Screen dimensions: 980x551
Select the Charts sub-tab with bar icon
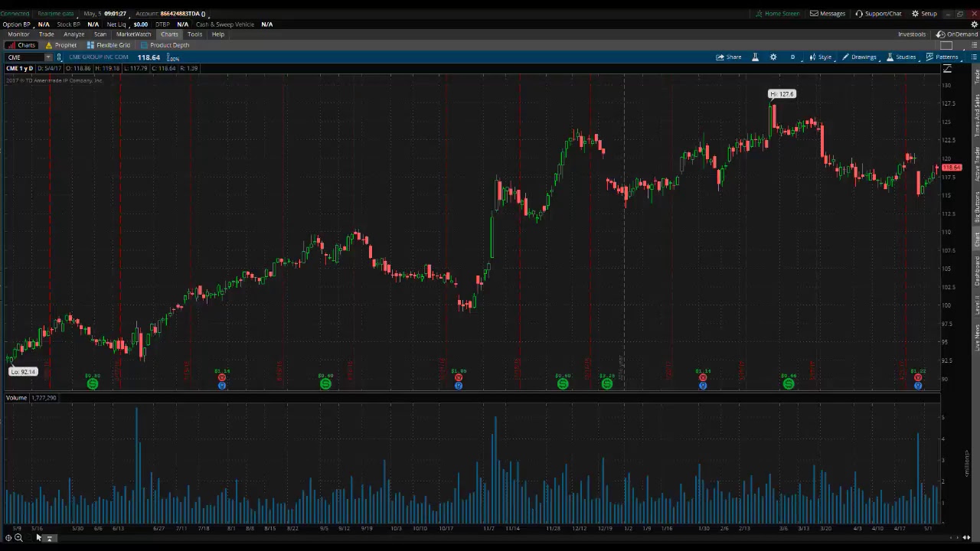pos(21,45)
